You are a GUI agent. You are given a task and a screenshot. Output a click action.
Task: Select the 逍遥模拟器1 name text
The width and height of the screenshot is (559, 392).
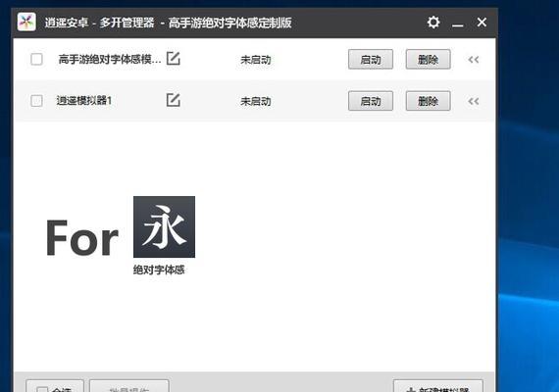click(84, 101)
